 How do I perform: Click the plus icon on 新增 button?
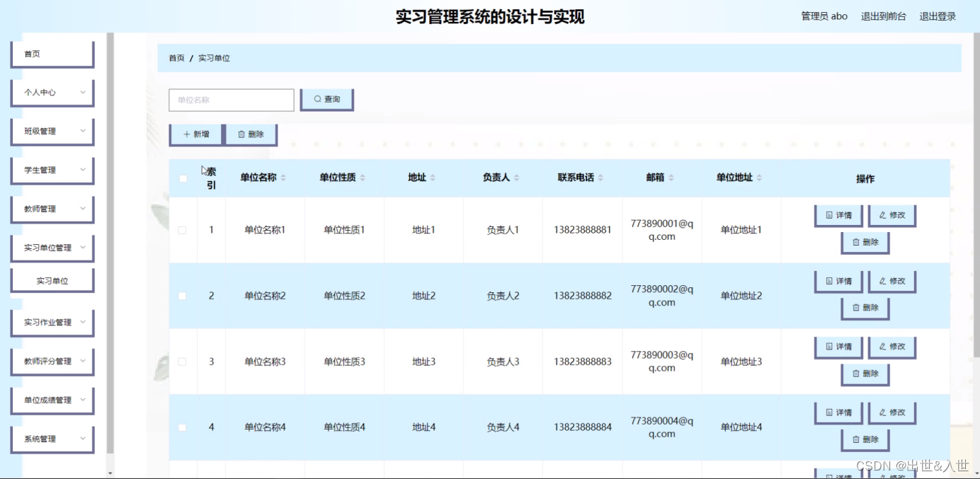[x=186, y=134]
